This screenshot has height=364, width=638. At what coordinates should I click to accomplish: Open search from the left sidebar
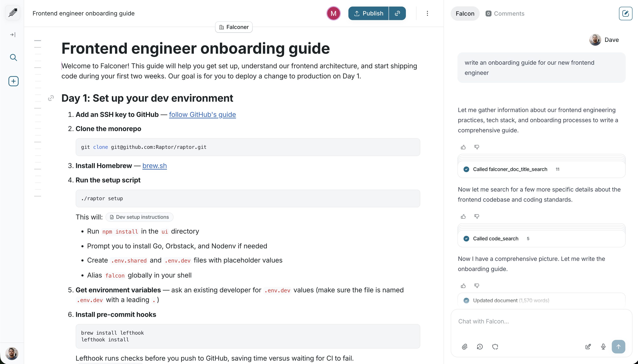[14, 57]
